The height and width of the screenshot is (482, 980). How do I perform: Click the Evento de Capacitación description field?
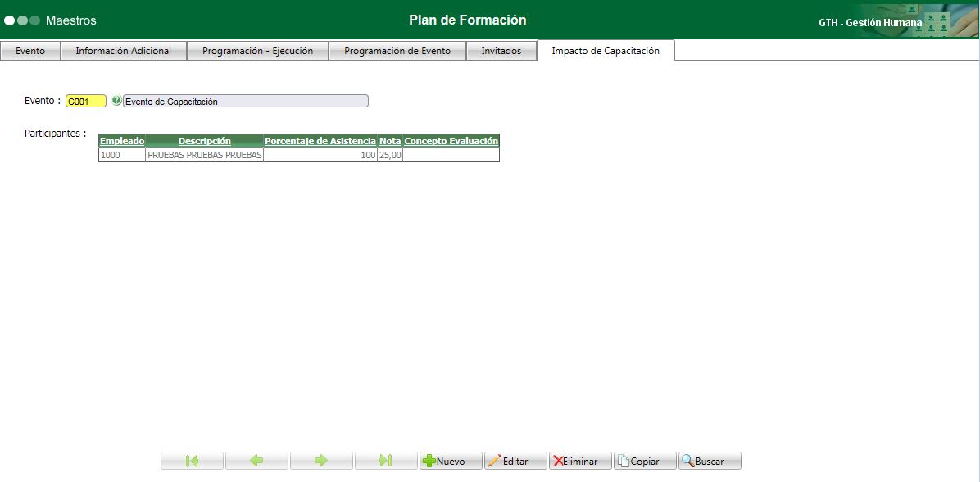(246, 102)
